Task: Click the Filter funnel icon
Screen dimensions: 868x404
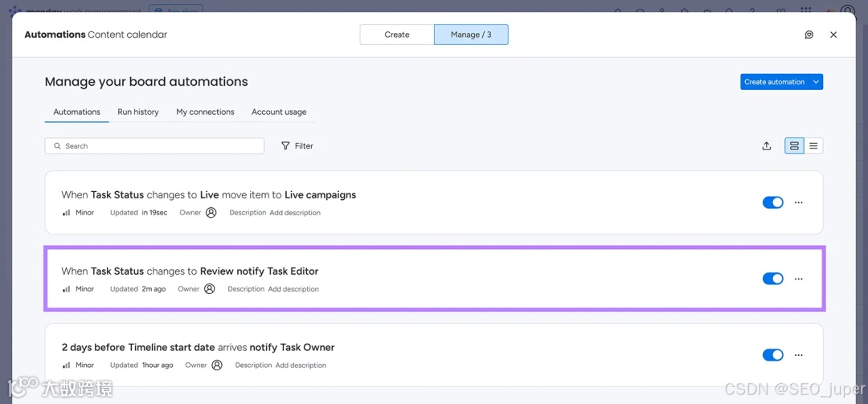Action: tap(285, 146)
